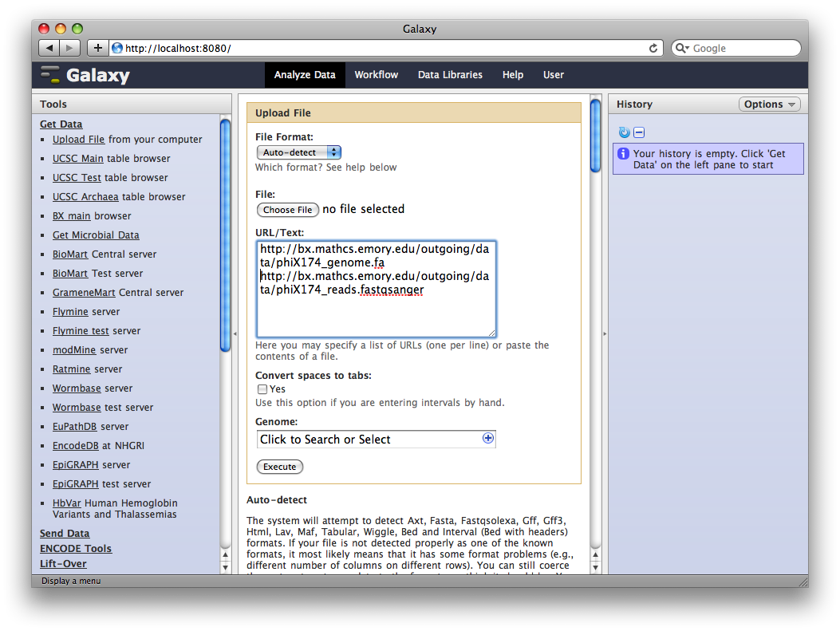
Task: Open the BioMart Test server link
Action: pos(69,274)
